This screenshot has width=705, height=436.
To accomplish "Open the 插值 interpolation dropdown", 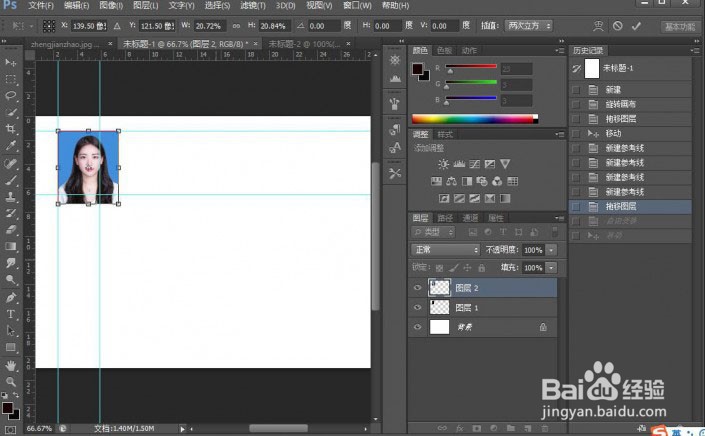I will [528, 26].
